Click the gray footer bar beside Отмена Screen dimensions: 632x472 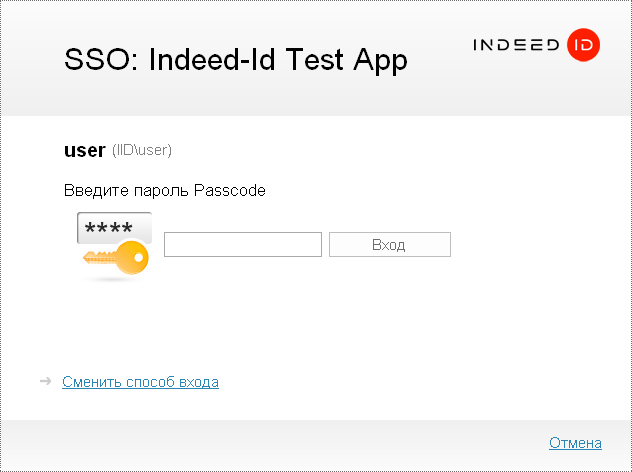(300, 443)
